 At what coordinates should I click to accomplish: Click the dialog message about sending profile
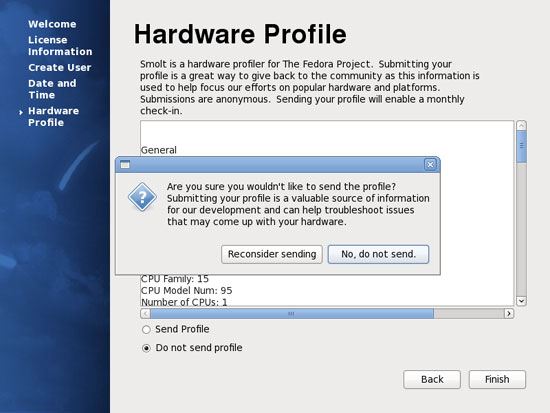(x=298, y=204)
